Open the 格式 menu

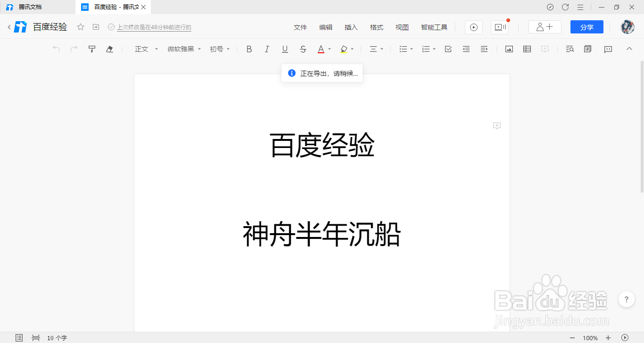(x=377, y=27)
